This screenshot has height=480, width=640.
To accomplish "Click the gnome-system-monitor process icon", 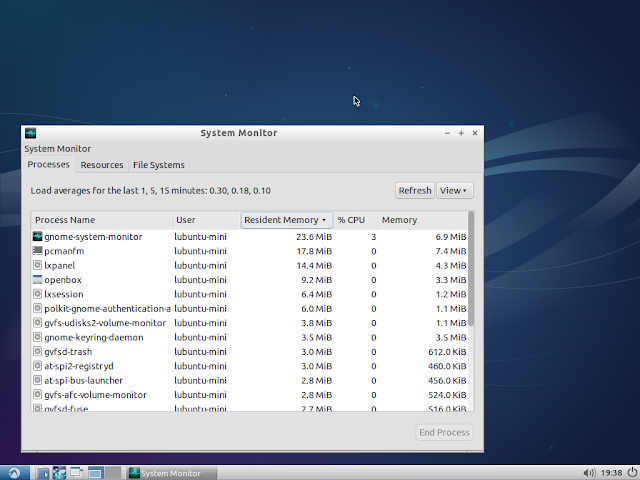I will (x=37, y=236).
